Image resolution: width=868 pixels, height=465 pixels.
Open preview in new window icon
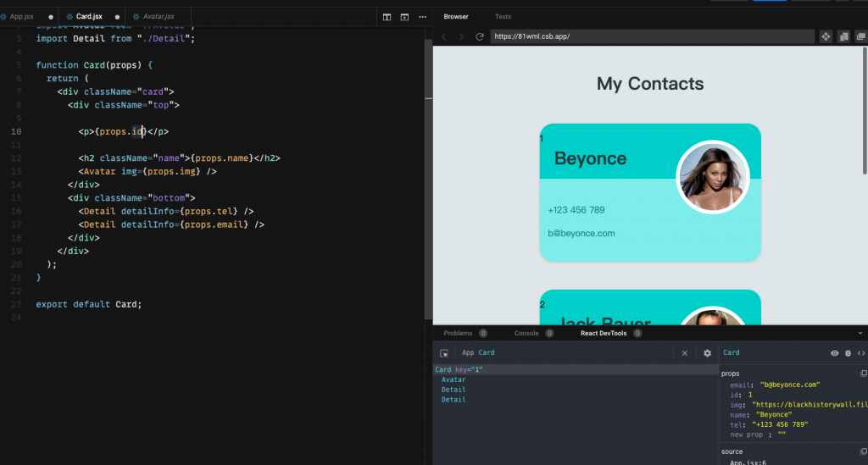pos(861,36)
